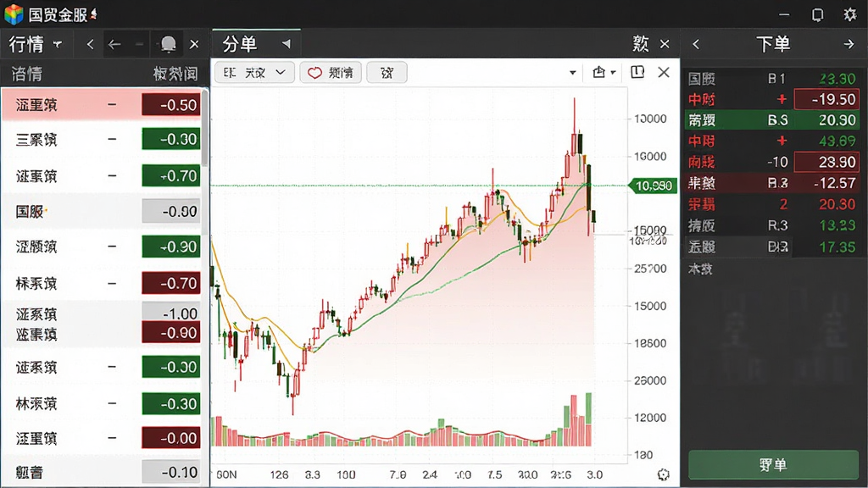Click the left arrow beside the bell icon
The height and width of the screenshot is (488, 868).
point(114,44)
